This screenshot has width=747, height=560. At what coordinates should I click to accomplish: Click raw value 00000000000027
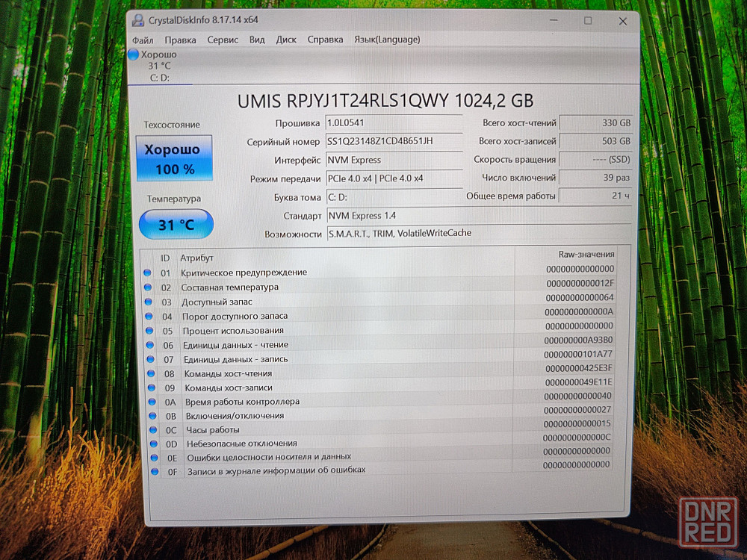click(577, 409)
